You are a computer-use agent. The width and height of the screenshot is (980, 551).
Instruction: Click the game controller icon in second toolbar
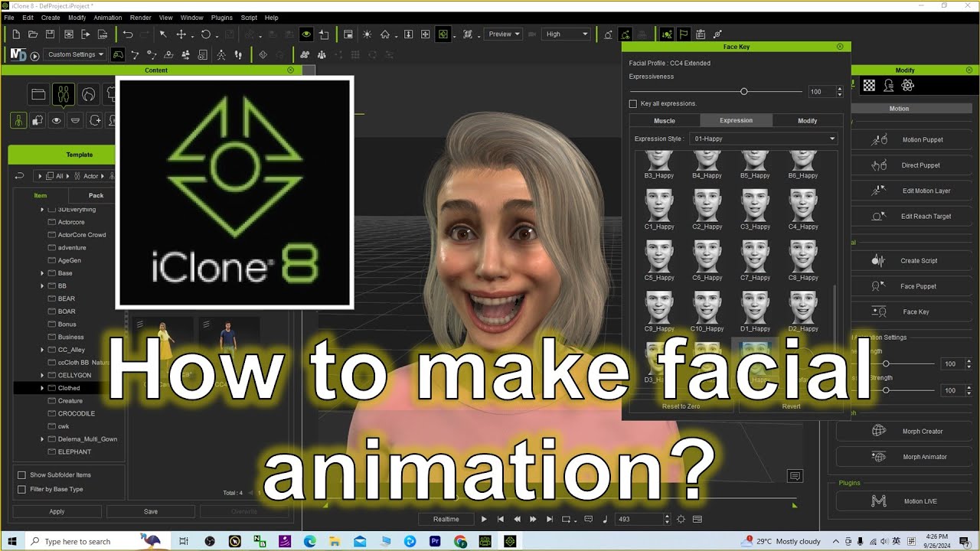pyautogui.click(x=117, y=55)
